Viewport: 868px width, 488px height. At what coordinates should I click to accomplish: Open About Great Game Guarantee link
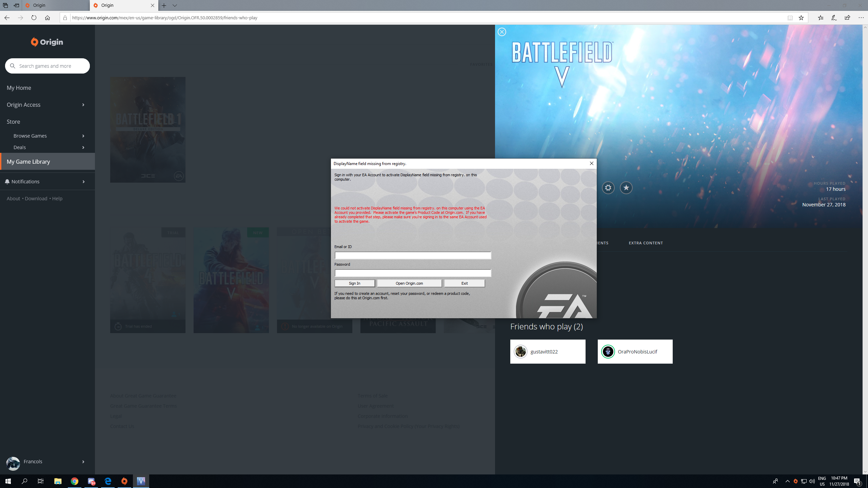pos(143,395)
